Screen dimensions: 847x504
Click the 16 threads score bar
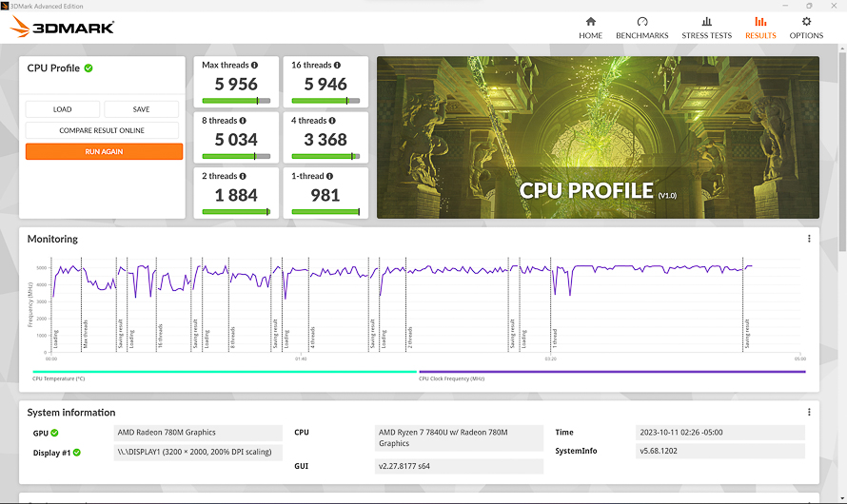coord(325,101)
